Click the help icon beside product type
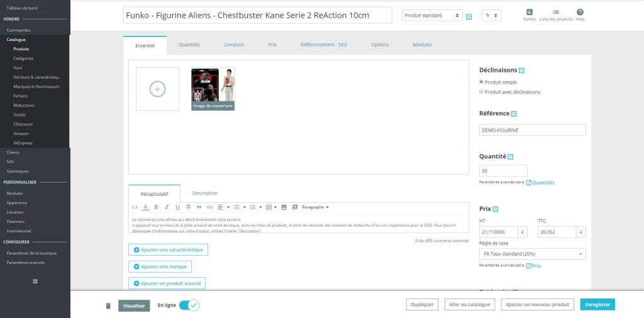Screen dimensions: 644x318 click(x=469, y=17)
